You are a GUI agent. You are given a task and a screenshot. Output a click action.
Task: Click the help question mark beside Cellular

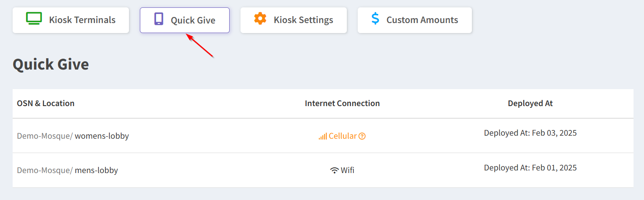point(362,136)
